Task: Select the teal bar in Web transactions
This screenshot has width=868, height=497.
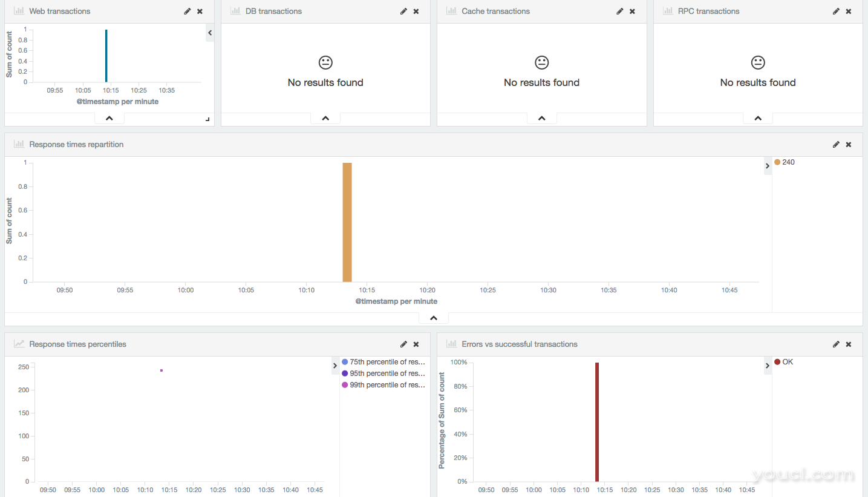Action: [x=106, y=56]
